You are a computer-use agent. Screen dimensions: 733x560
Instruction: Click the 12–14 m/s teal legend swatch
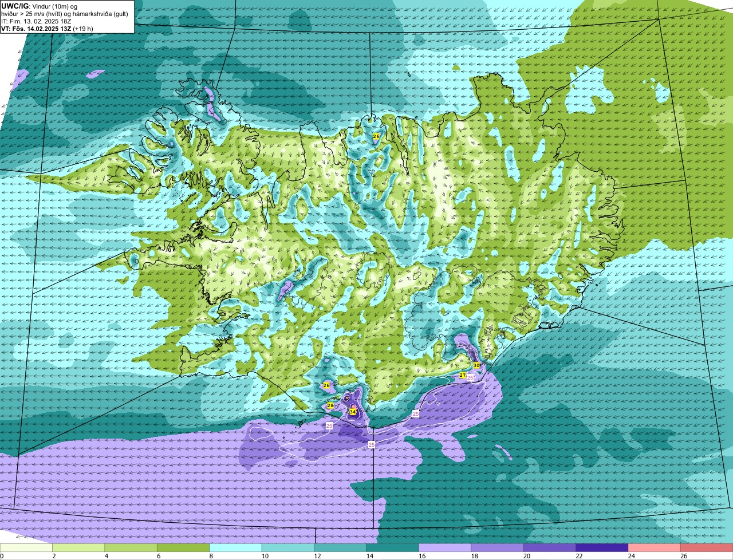[x=340, y=547]
